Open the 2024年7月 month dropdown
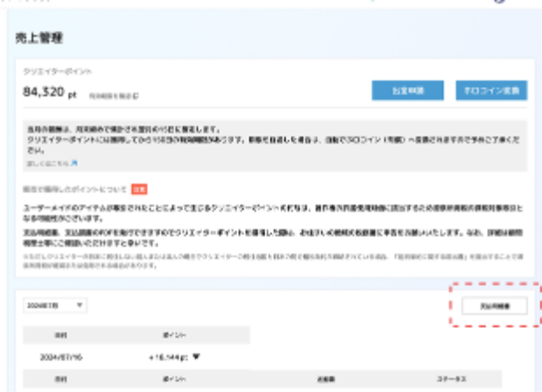This screenshot has width=542, height=392. pos(54,304)
